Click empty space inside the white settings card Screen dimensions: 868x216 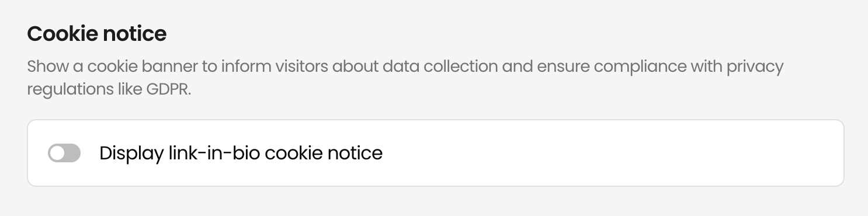[x=613, y=154]
